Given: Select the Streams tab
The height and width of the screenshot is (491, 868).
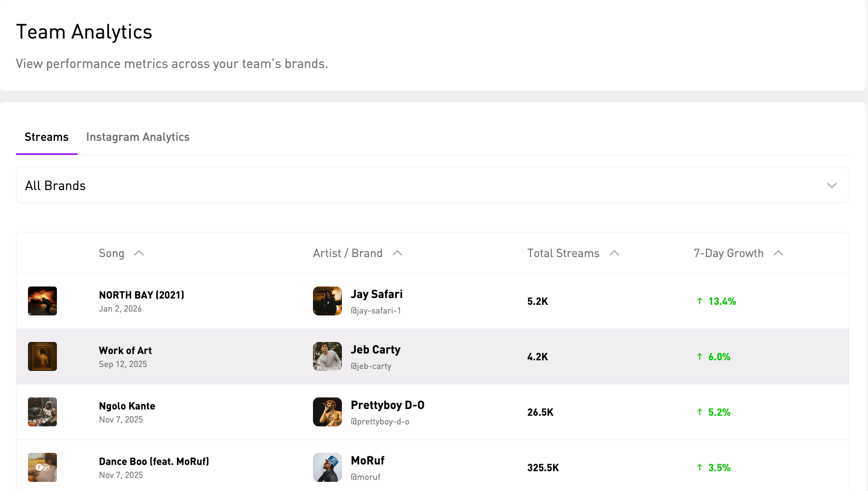Looking at the screenshot, I should click(47, 137).
